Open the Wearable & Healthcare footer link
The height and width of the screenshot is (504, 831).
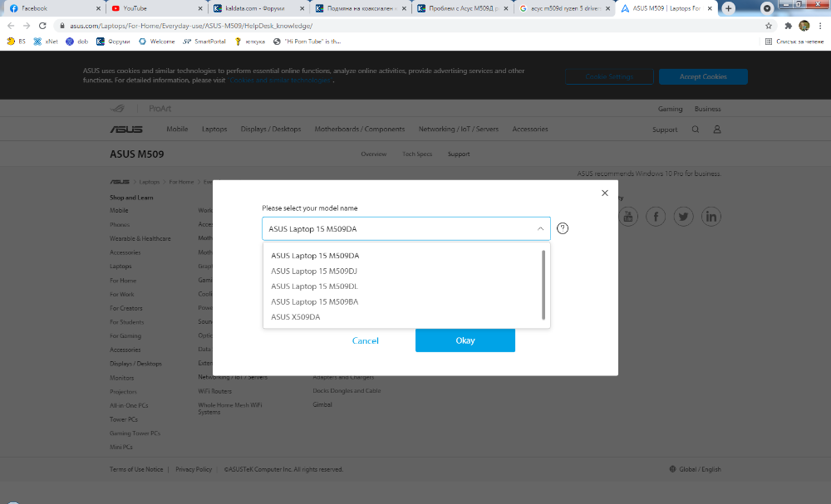[x=140, y=239]
